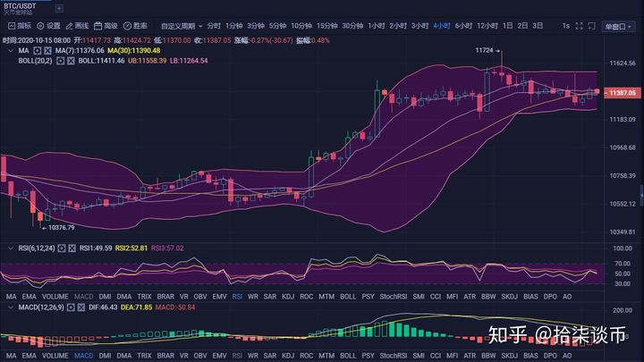Collapse the MACD panel chevron
Image resolution: width=644 pixels, height=362 pixels.
click(11, 307)
